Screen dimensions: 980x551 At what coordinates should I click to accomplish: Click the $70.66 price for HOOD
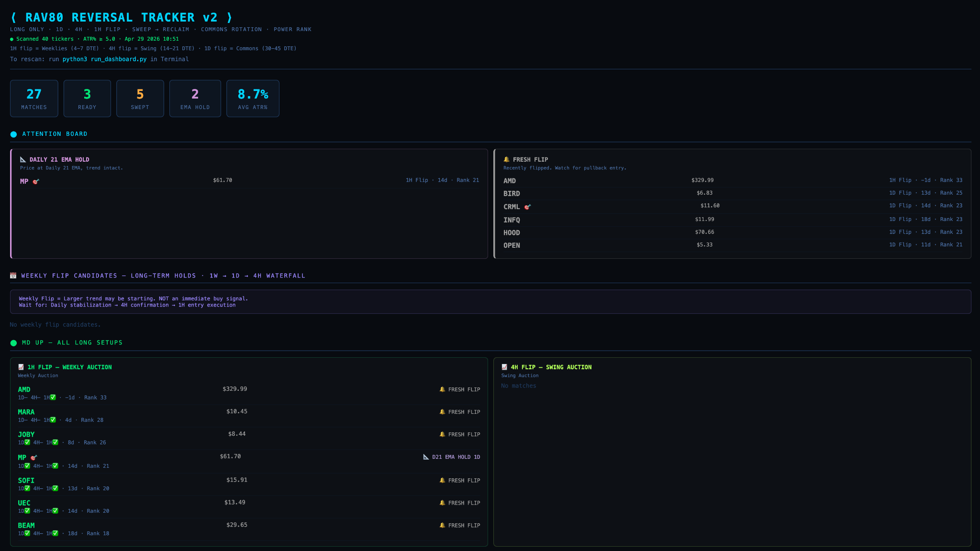704,232
